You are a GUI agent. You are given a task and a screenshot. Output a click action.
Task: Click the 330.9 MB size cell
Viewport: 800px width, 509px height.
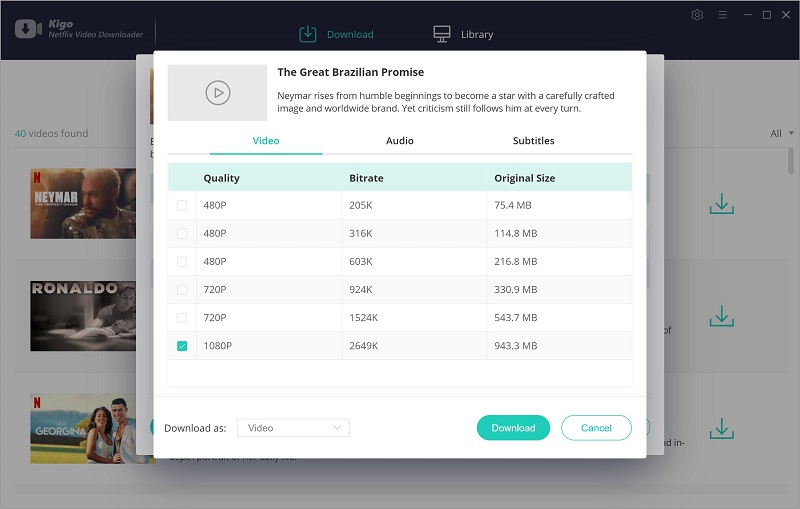pos(515,290)
